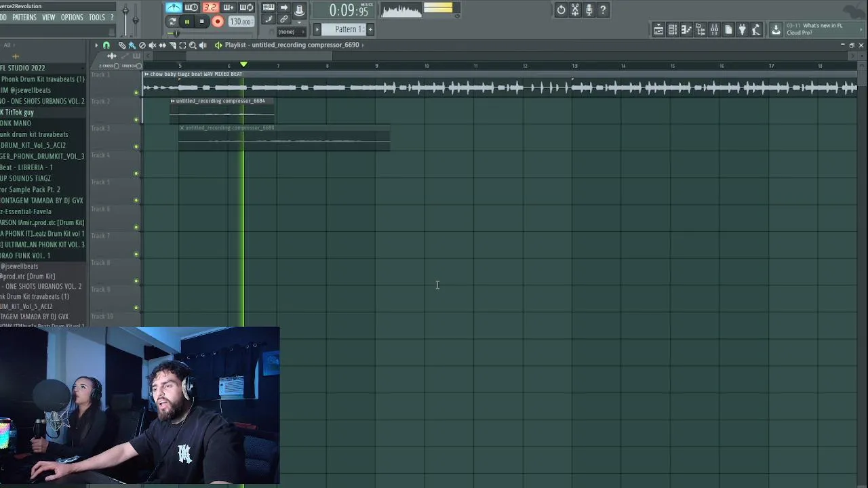Toggle STRETCH option
The width and height of the screenshot is (868, 488).
[139, 66]
